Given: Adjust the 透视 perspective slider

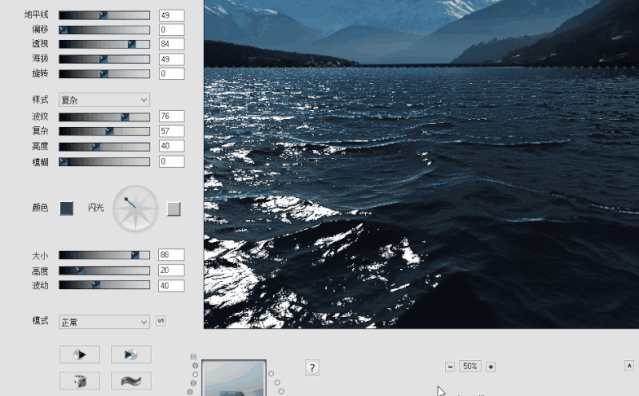Looking at the screenshot, I should tap(104, 44).
